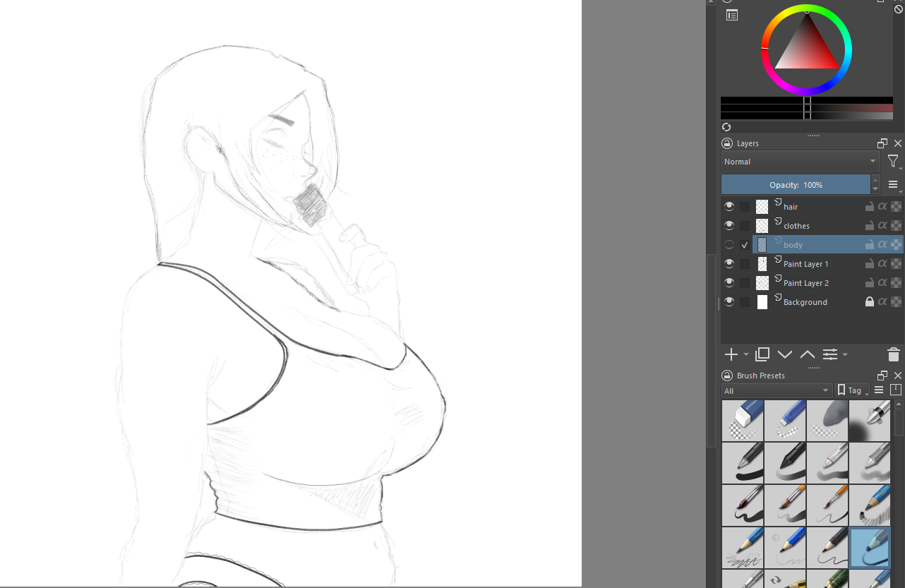Hide Paint Layer 2

pyautogui.click(x=729, y=283)
